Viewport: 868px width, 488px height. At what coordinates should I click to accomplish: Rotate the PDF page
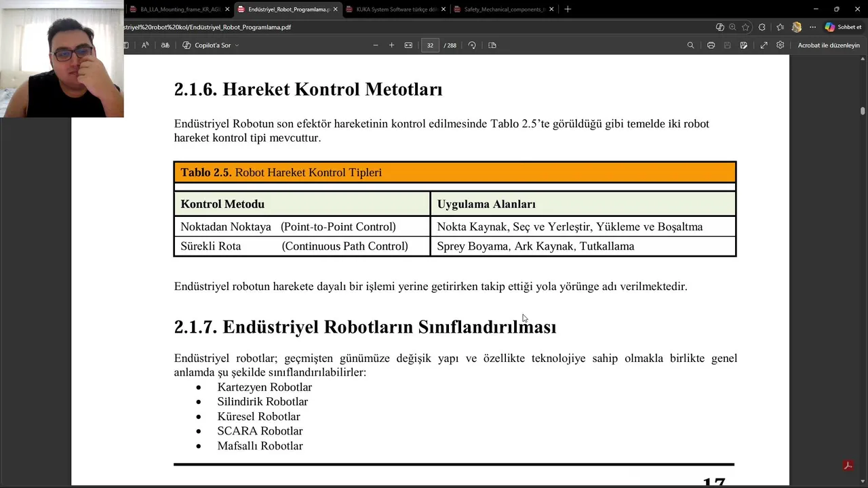tap(472, 45)
